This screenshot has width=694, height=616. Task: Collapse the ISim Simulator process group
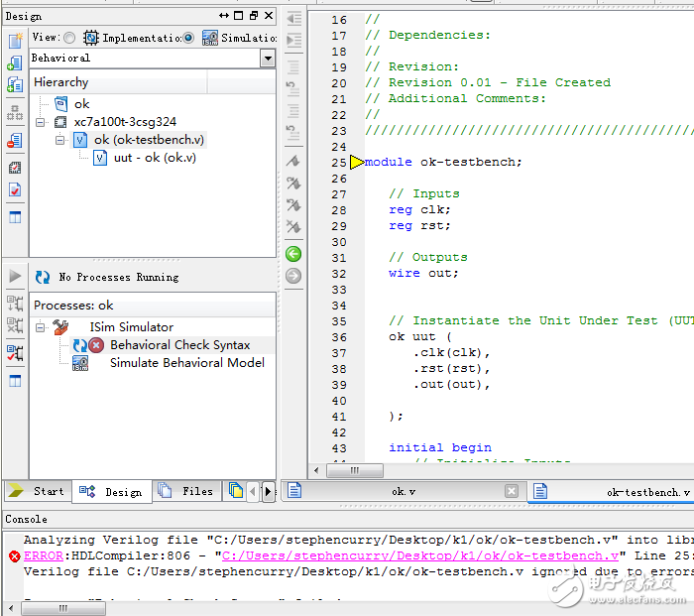click(41, 327)
